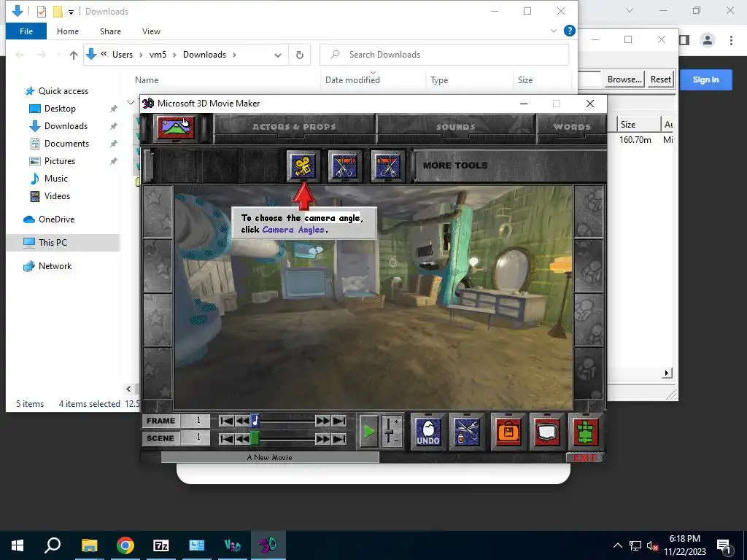Screen dimensions: 747x560
Task: Click the movie volume slider
Action: [x=392, y=432]
